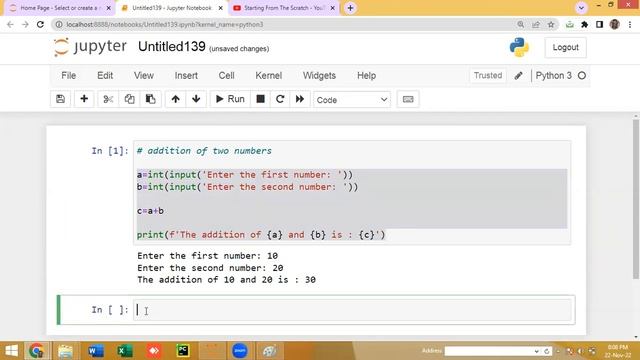Screen dimensions: 640x360
Task: Switch to the YouTube Starting From The Scratch tab
Action: tap(283, 8)
